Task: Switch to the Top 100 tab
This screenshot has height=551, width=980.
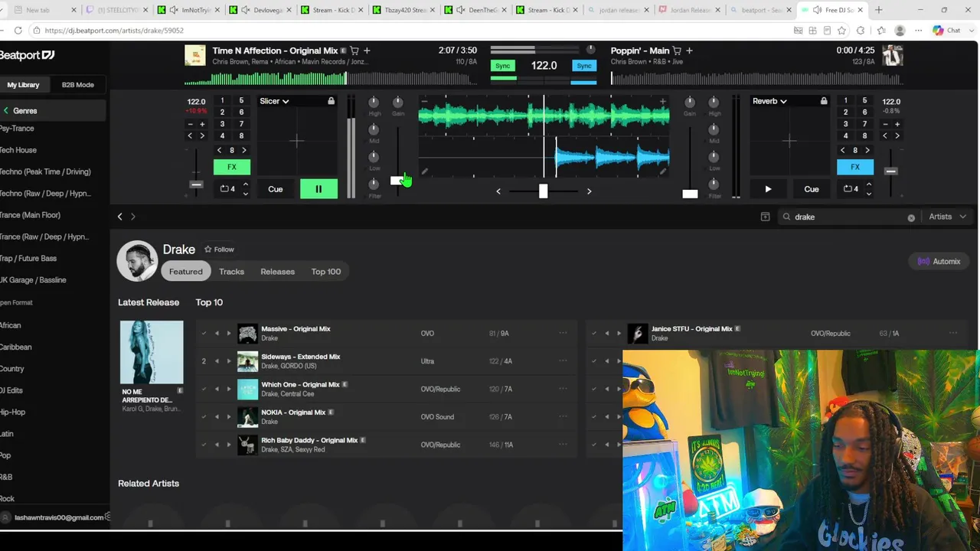Action: [x=326, y=272]
